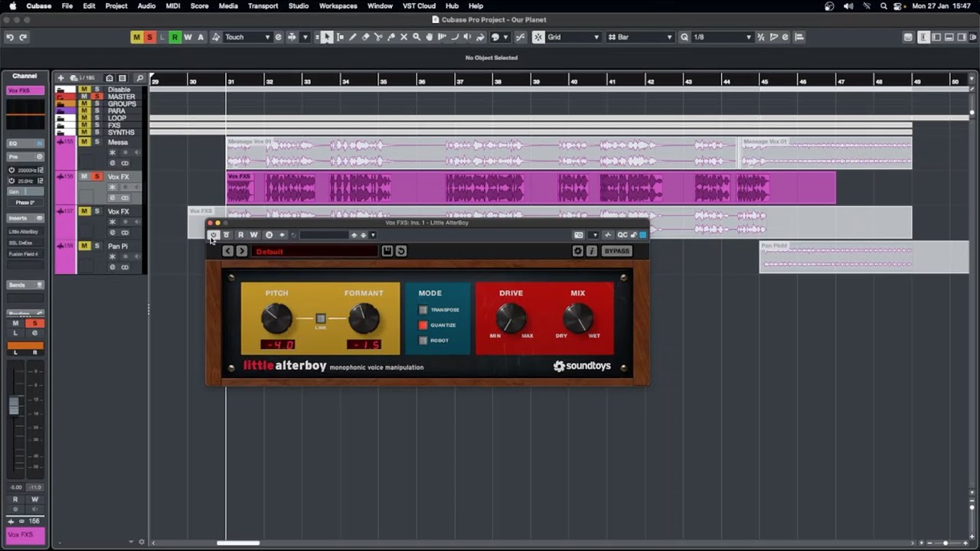Show plugin info with the i icon
Screen dimensions: 980x551
pyautogui.click(x=591, y=251)
